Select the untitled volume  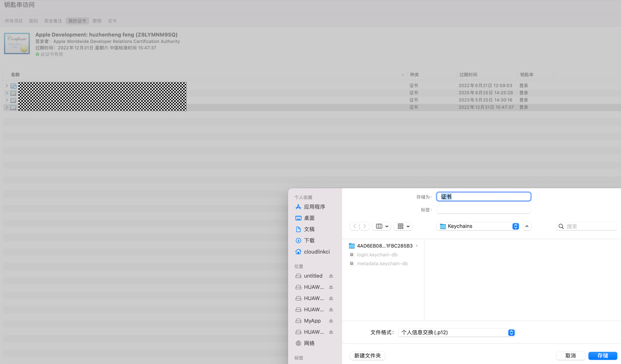313,276
